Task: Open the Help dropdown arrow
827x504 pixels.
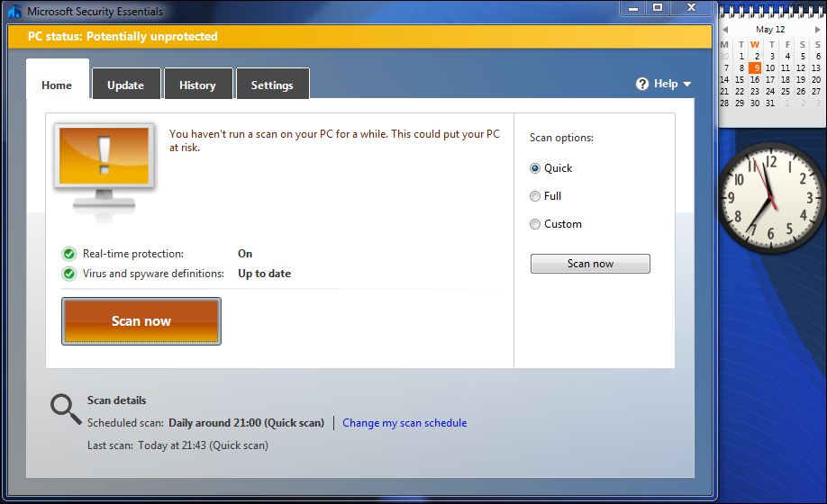Action: click(x=686, y=85)
